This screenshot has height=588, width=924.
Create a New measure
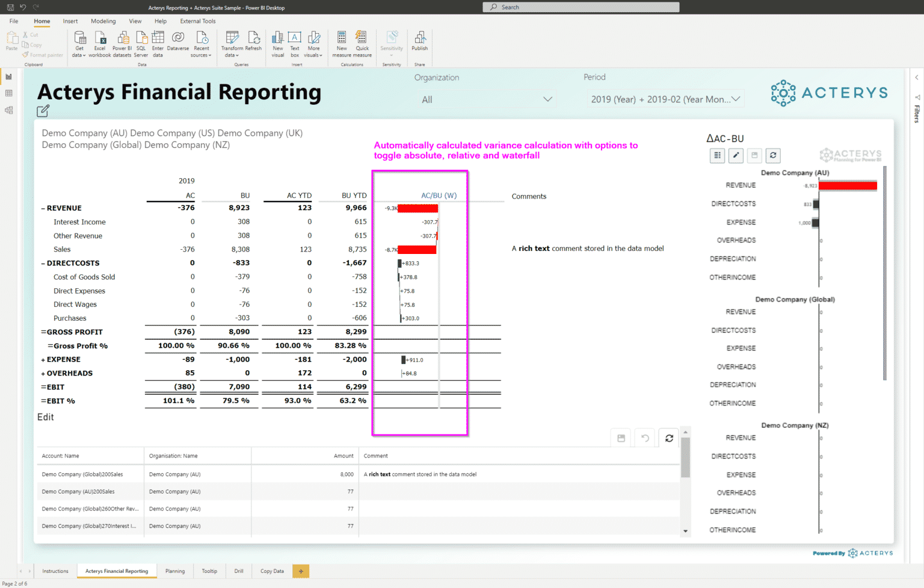click(341, 42)
